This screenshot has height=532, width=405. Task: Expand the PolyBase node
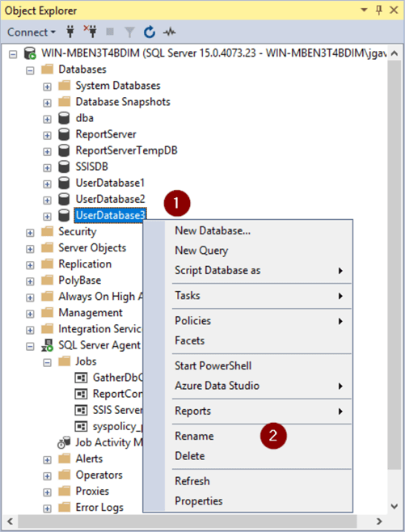pyautogui.click(x=30, y=281)
